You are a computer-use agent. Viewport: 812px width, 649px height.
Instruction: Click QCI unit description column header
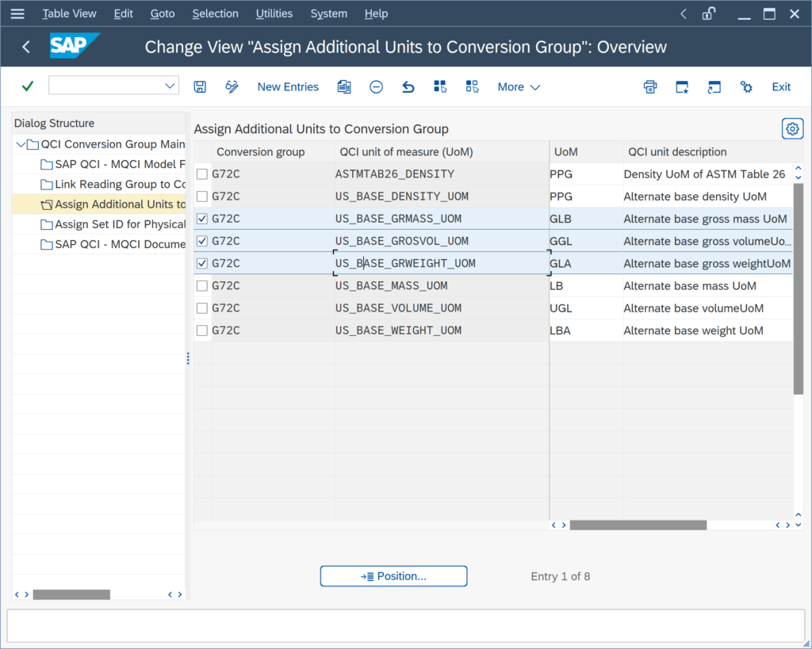coord(708,152)
